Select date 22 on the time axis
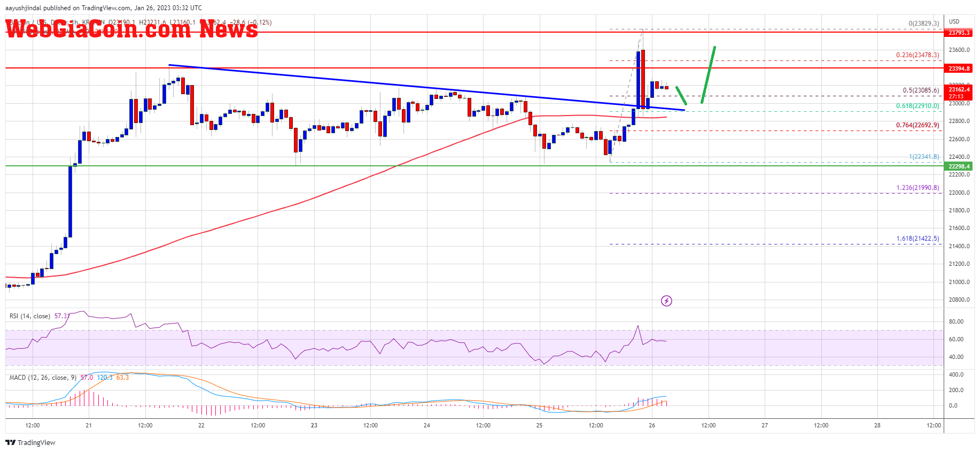 [201, 425]
